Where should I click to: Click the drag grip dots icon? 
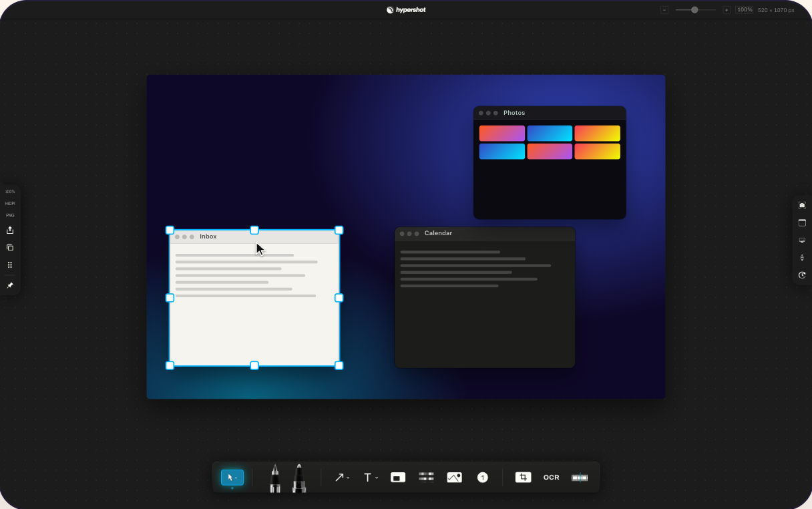click(x=10, y=265)
